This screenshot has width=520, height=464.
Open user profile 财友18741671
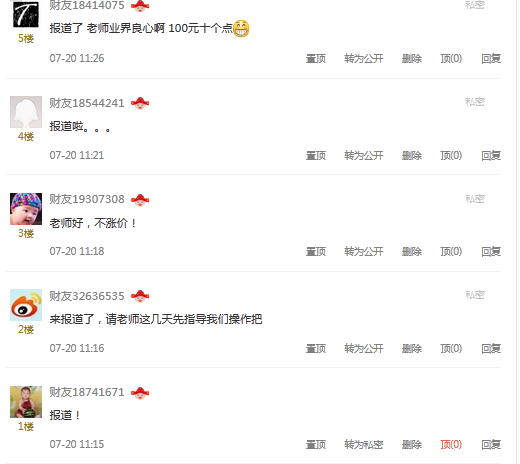point(87,392)
